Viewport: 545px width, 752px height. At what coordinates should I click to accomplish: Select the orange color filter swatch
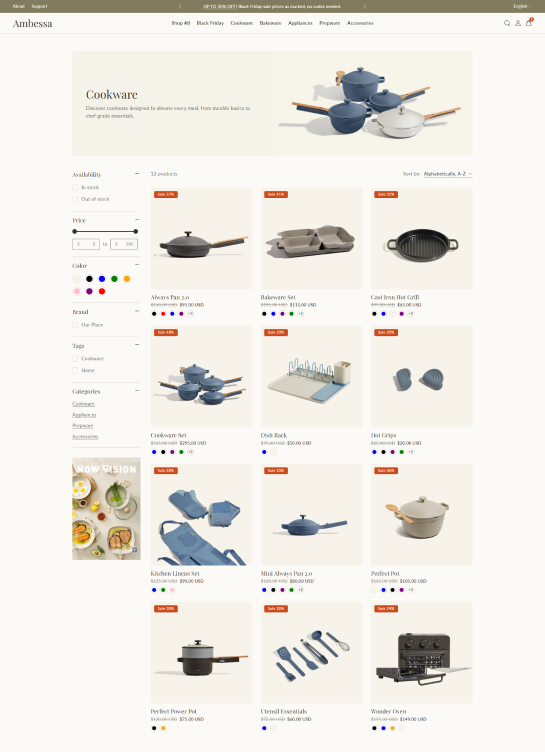pyautogui.click(x=127, y=279)
